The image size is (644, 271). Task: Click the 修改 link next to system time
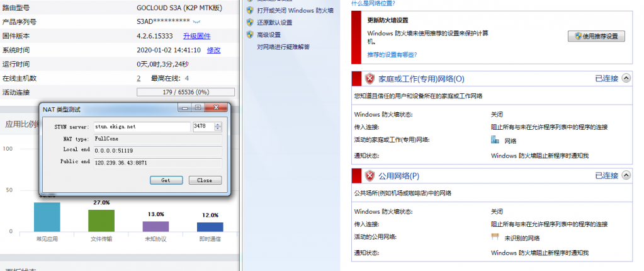[x=213, y=50]
